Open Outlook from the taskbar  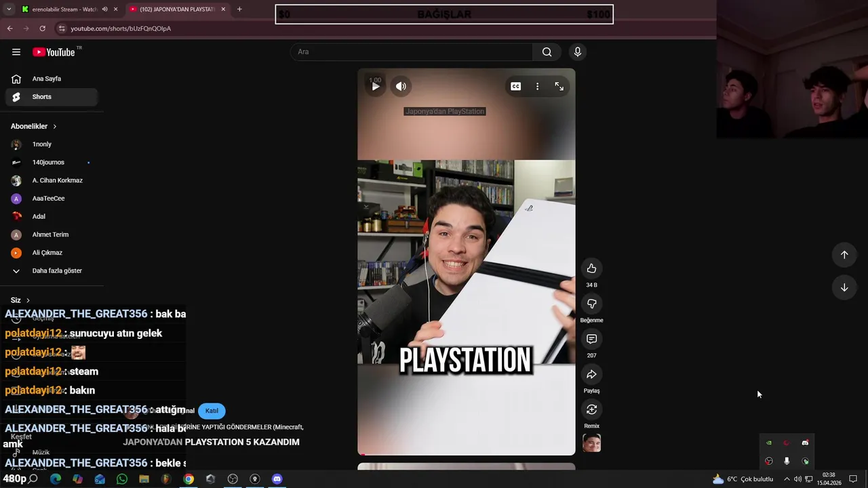[100, 479]
